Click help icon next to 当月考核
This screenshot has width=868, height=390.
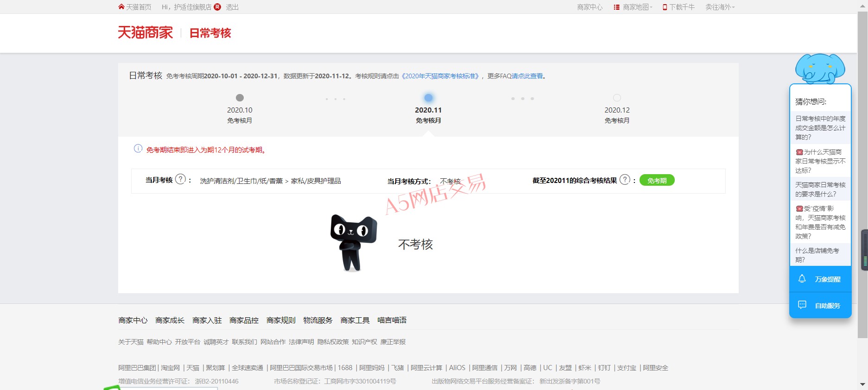[181, 179]
